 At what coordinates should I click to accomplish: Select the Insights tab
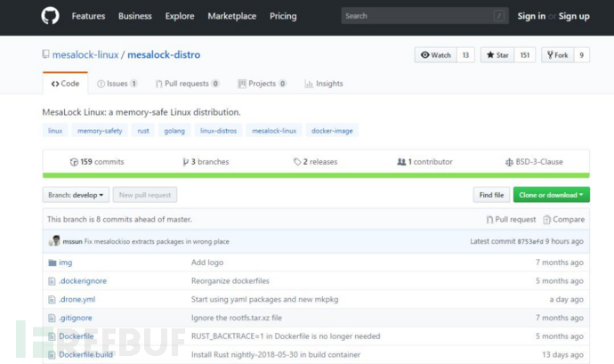(324, 84)
